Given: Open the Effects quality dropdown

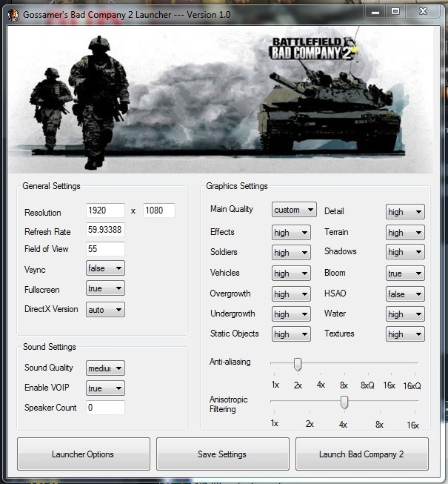Looking at the screenshot, I should [x=291, y=233].
